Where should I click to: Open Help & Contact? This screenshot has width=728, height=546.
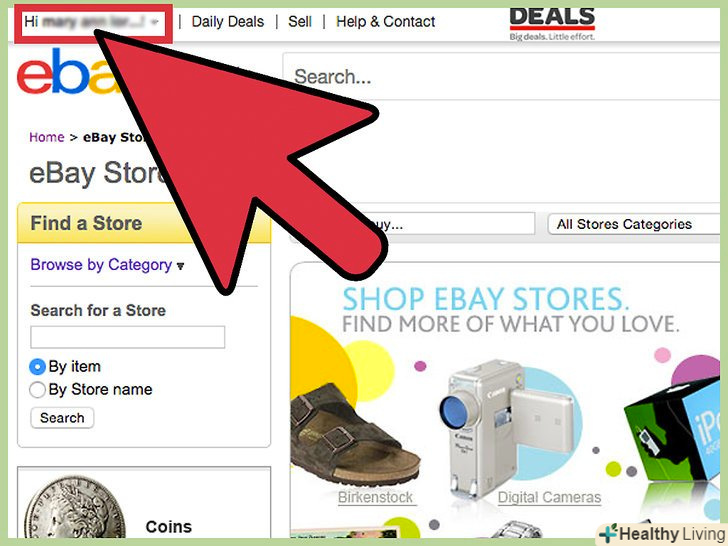coord(385,22)
